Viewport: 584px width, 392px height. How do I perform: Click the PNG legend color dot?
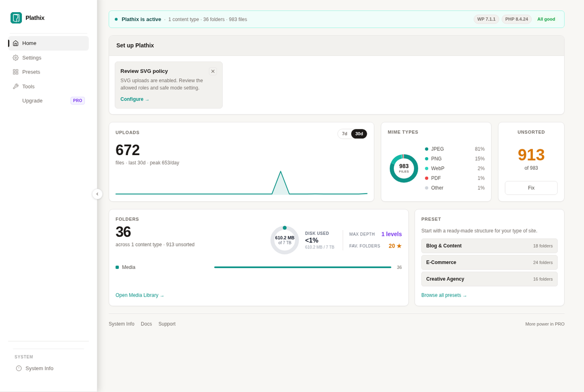[427, 159]
